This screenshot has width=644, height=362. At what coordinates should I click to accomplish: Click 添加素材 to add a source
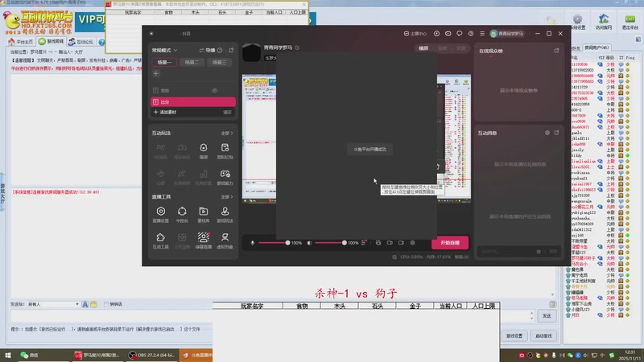tap(165, 112)
